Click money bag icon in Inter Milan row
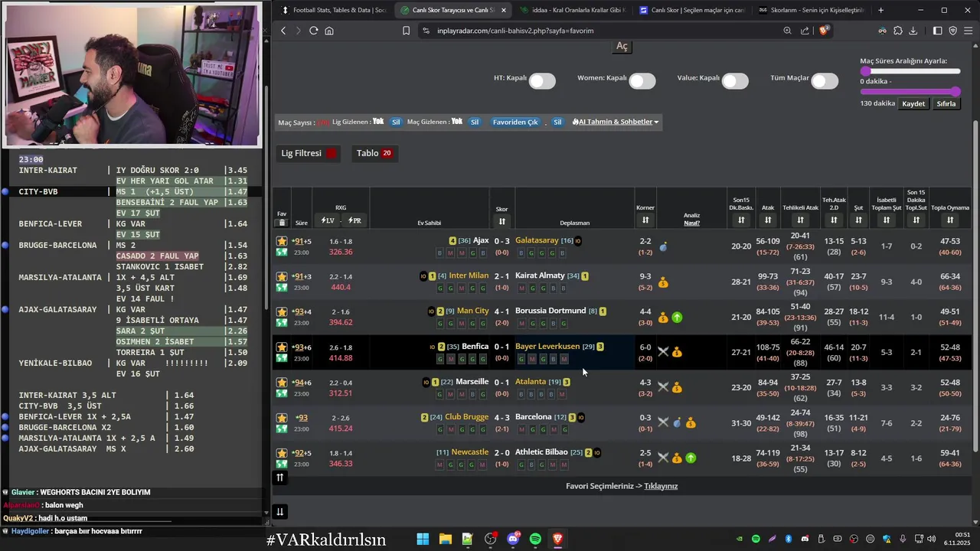 coord(663,282)
